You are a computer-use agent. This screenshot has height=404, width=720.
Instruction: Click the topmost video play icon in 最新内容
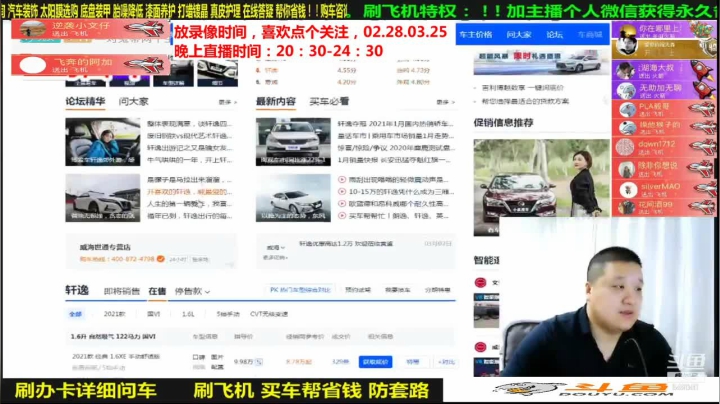pyautogui.click(x=342, y=180)
